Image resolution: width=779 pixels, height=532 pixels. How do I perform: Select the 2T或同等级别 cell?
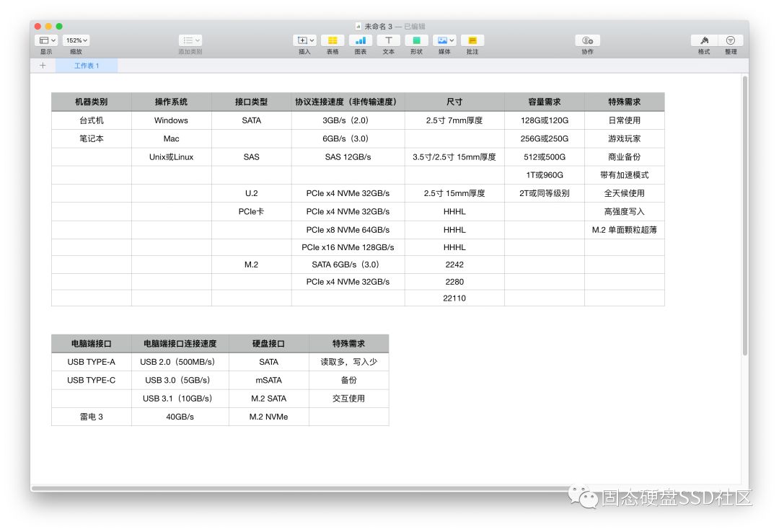coord(545,193)
